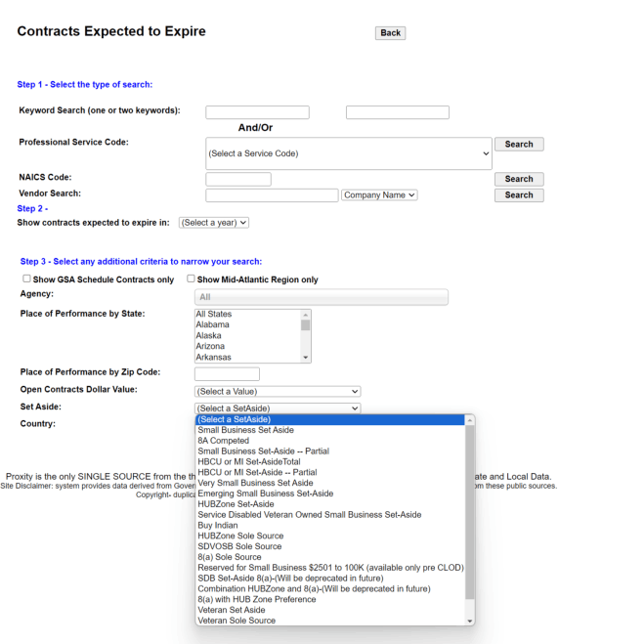644x644 pixels.
Task: Click the Place of Performance Zip Code field
Action: 227,374
